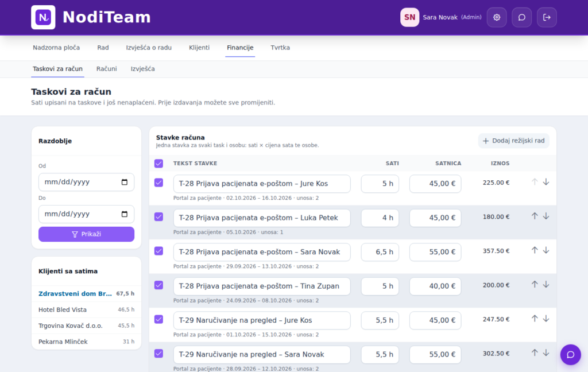Screen dimensions: 588x372
Task: Switch to the Računi subtab
Action: (x=106, y=69)
